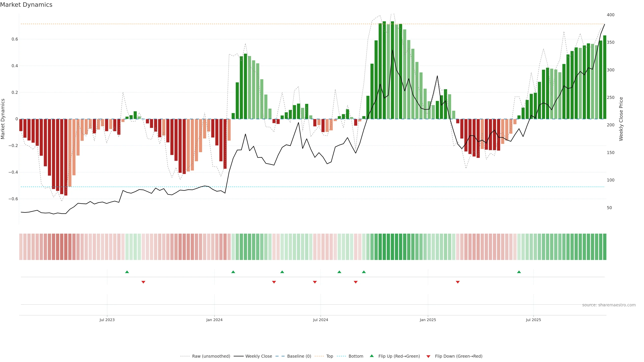Click the red flip-down triangle just before Jul 2024
Screen dimensions: 644x362
click(315, 282)
